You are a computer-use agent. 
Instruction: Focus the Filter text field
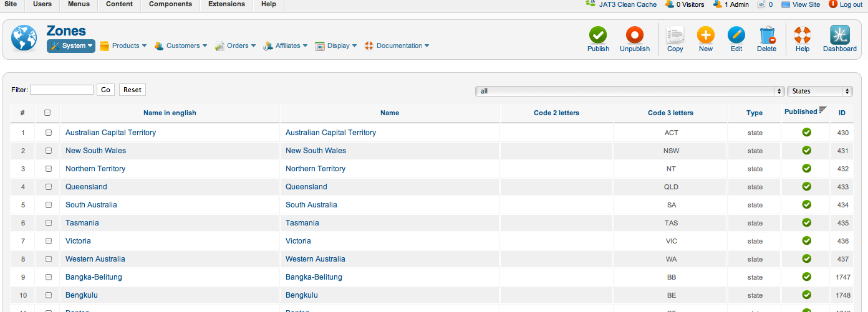62,90
